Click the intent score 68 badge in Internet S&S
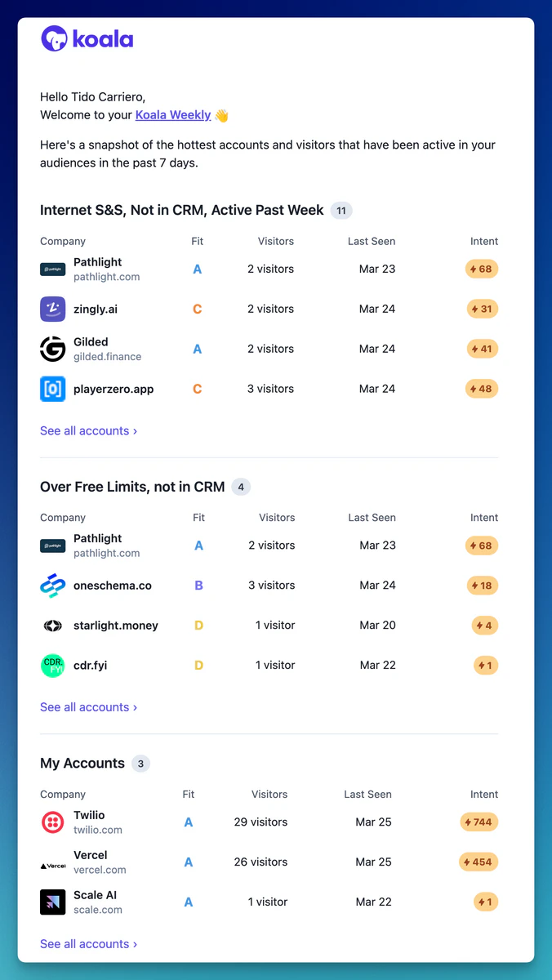Viewport: 552px width, 980px height. coord(482,269)
